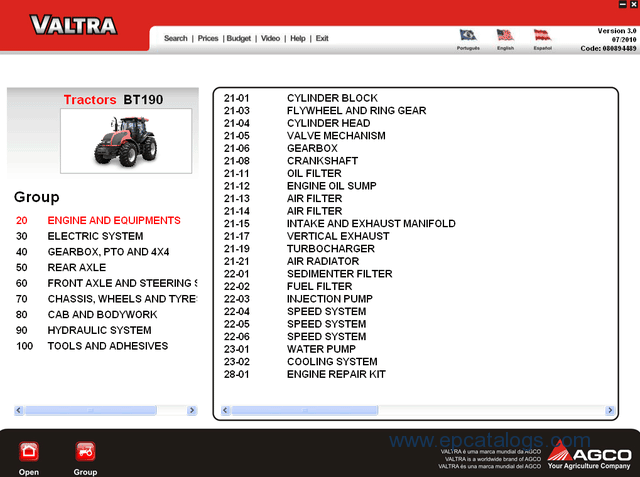The width and height of the screenshot is (640, 477).
Task: Open 21-13 Air Filter
Action: tap(283, 199)
